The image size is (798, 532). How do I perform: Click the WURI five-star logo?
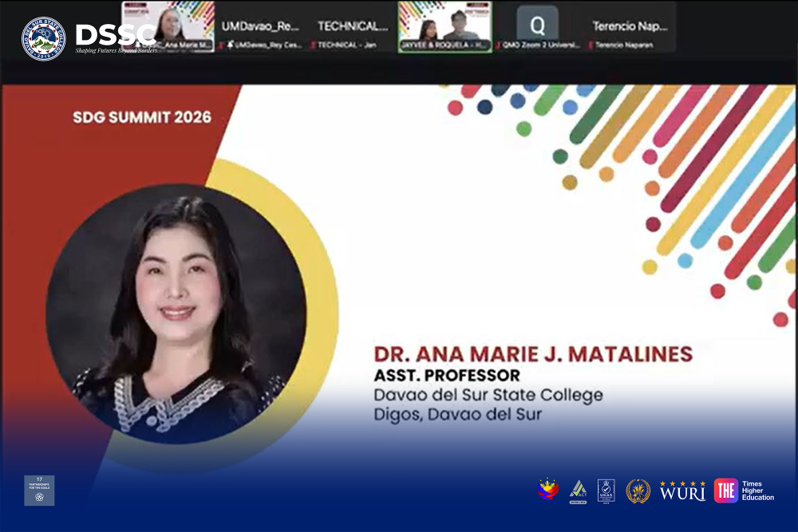[682, 491]
